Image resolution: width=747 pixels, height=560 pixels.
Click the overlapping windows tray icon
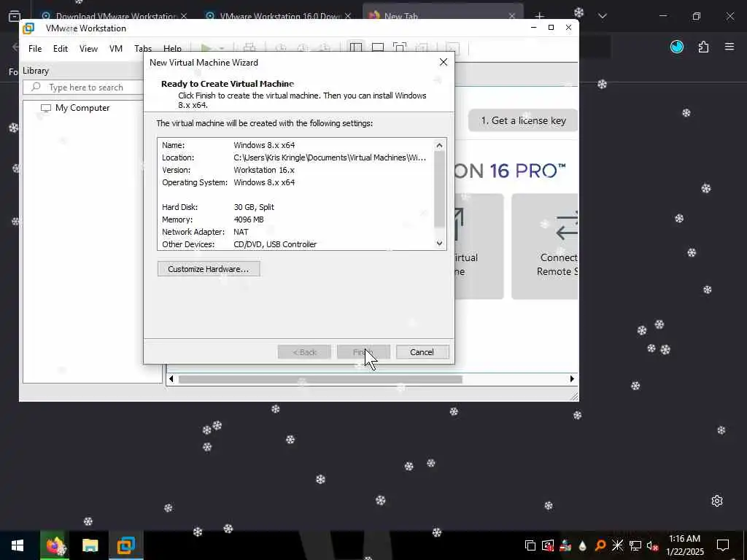coord(530,545)
